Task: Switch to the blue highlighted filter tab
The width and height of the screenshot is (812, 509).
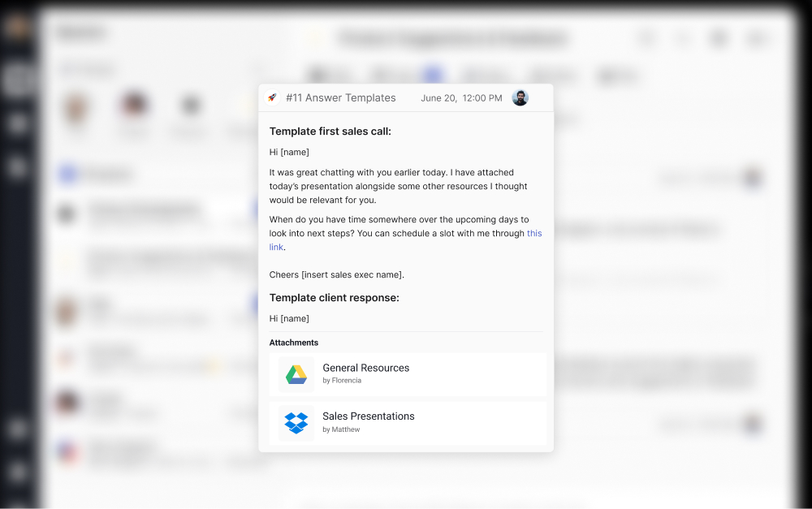Action: [433, 74]
